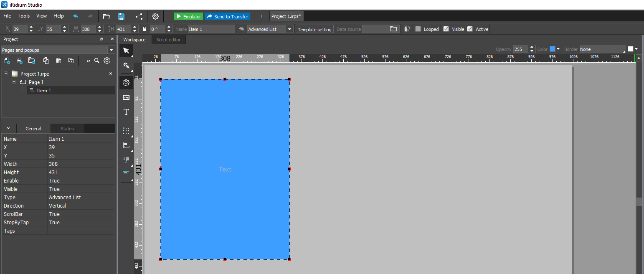Open the project settings gear in top toolbar
Screen dimensions: 644x274
tap(155, 16)
